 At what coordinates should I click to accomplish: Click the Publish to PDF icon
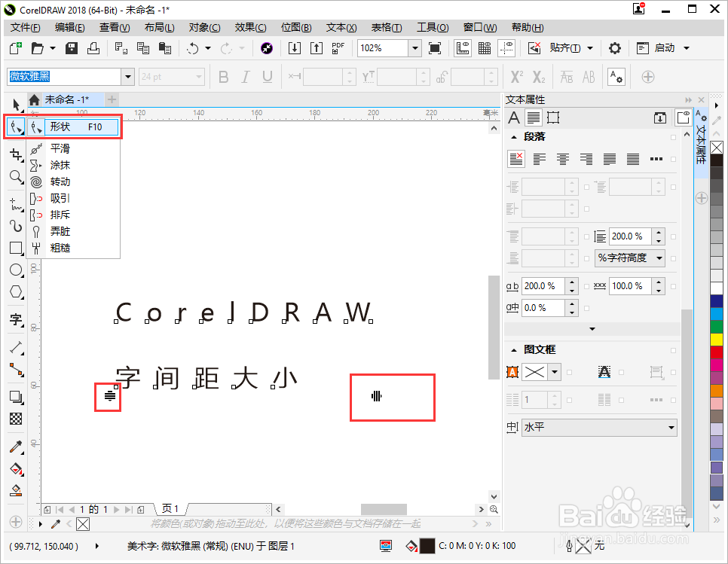[x=338, y=47]
